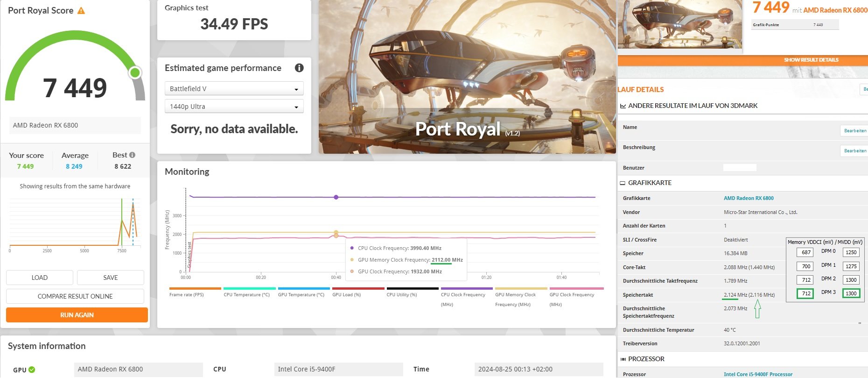Click the score distribution chart
Screen dimensions: 868x378
coord(75,223)
